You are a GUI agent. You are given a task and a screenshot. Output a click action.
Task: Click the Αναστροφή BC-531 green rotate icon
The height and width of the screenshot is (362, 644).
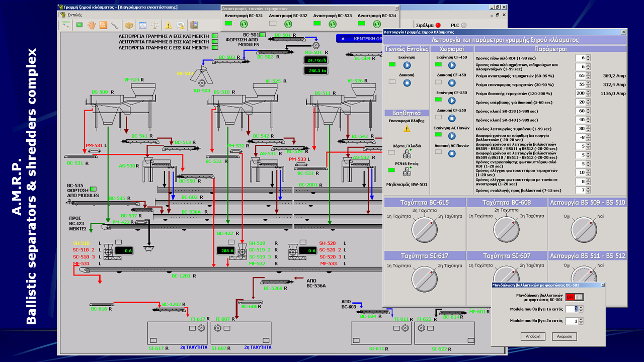pyautogui.click(x=244, y=24)
